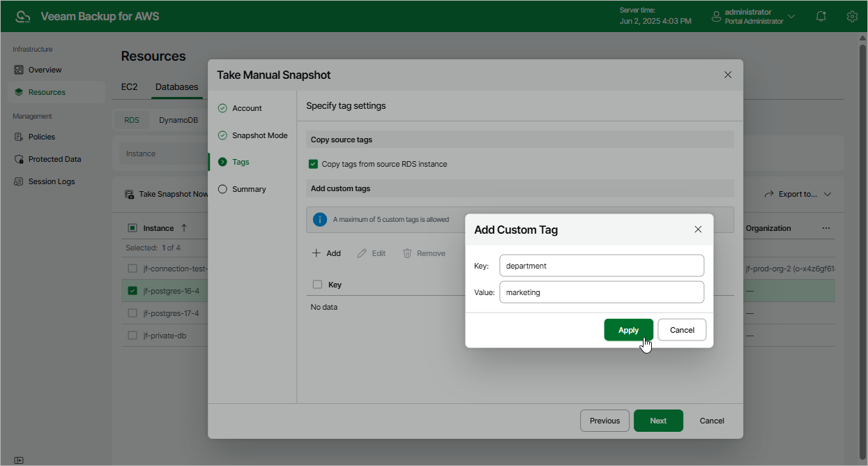Select Resources in the sidebar

[56, 92]
